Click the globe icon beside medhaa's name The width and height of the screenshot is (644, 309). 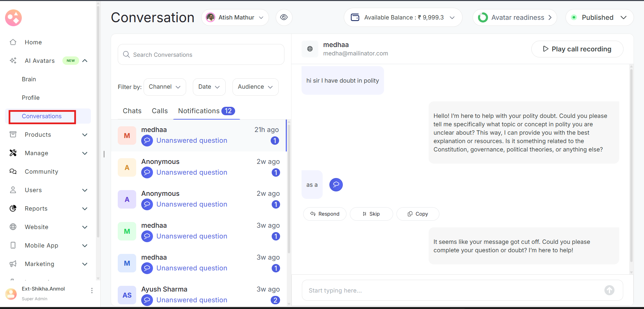pos(310,49)
